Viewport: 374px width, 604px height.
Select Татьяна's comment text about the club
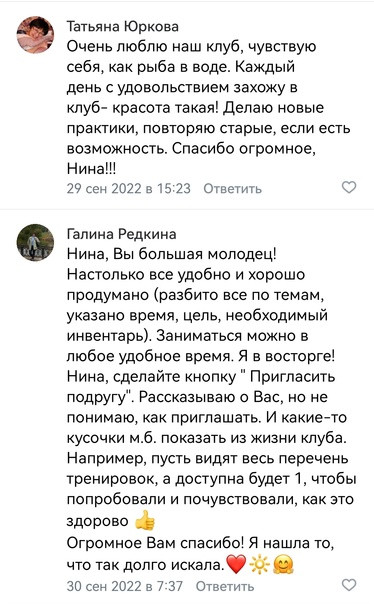pos(208,107)
